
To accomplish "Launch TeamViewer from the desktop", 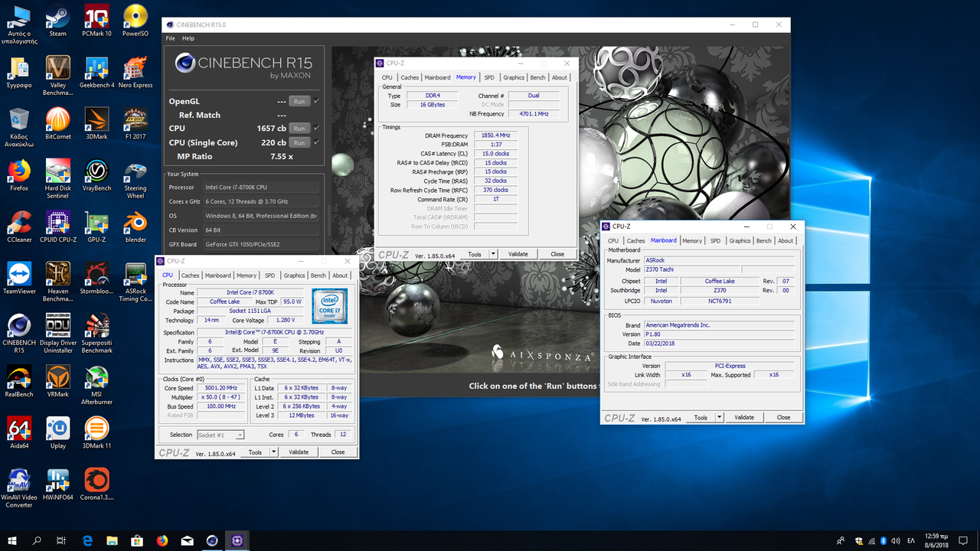I will [x=19, y=277].
